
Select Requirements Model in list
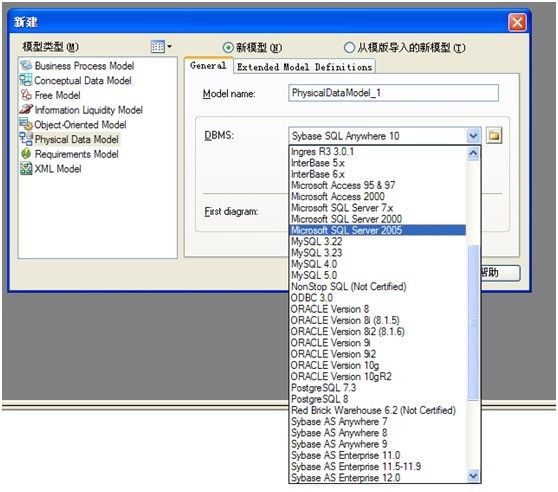77,154
